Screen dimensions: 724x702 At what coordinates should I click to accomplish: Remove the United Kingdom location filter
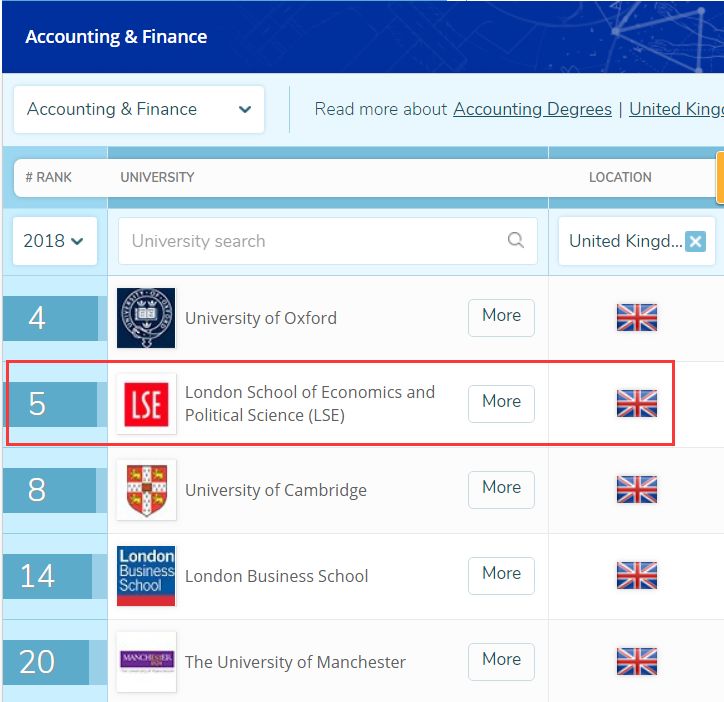tap(695, 241)
